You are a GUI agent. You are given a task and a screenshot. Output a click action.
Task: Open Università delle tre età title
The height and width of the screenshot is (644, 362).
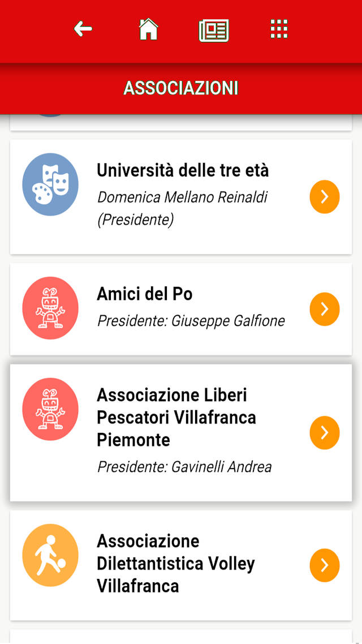(x=183, y=170)
